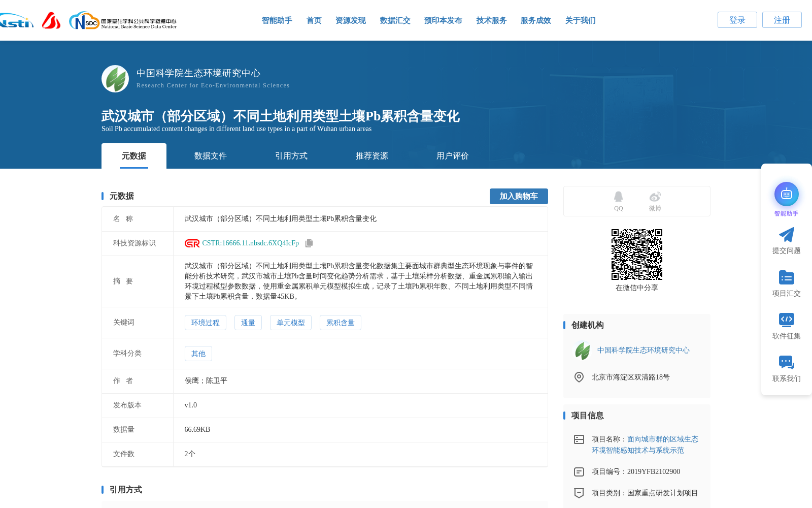Click keyword tag 环境过程
This screenshot has height=508, width=812.
click(206, 323)
